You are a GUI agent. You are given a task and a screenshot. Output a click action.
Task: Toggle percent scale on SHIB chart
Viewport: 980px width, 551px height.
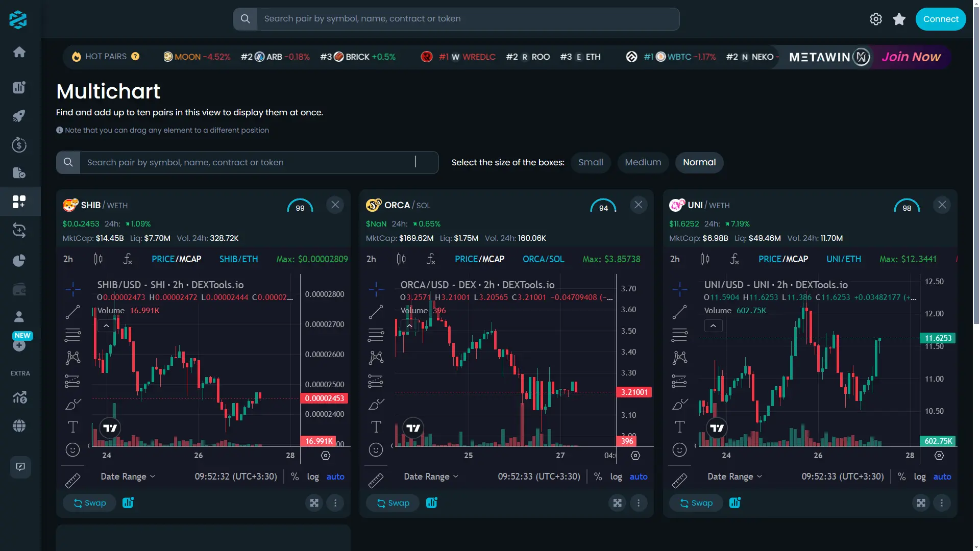coord(295,477)
